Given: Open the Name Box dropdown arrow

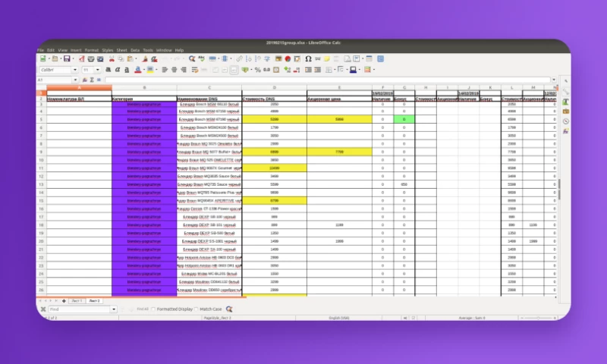Looking at the screenshot, I should point(75,80).
